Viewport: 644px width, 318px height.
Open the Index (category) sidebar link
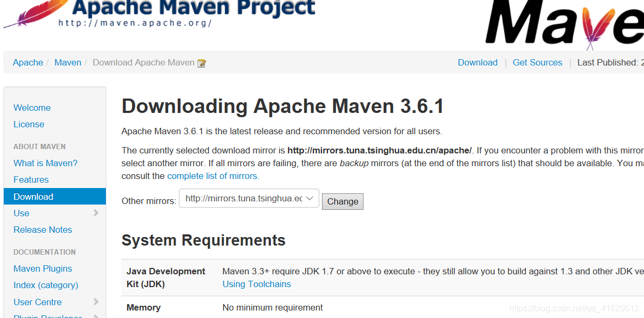tap(46, 285)
